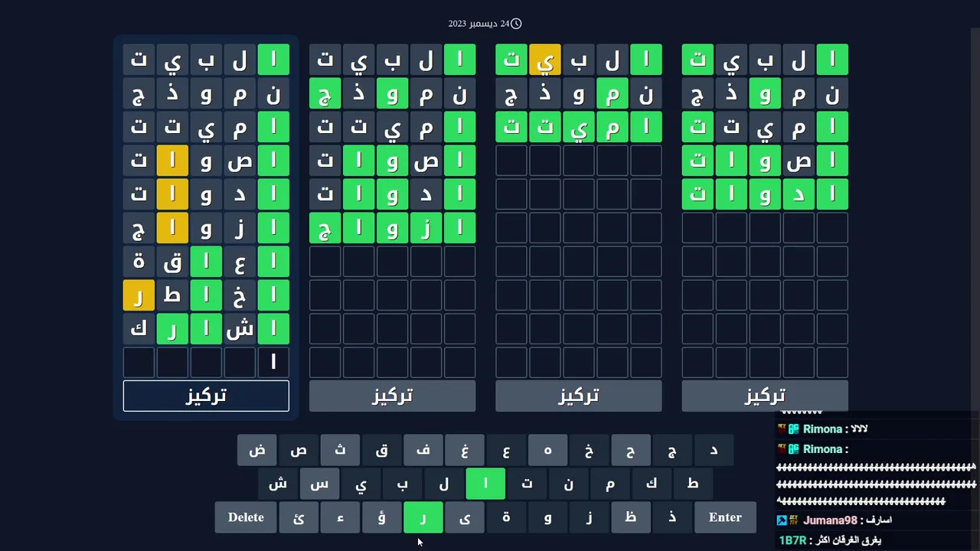Tap the ح keyboard key
This screenshot has width=980, height=551.
[x=630, y=450]
